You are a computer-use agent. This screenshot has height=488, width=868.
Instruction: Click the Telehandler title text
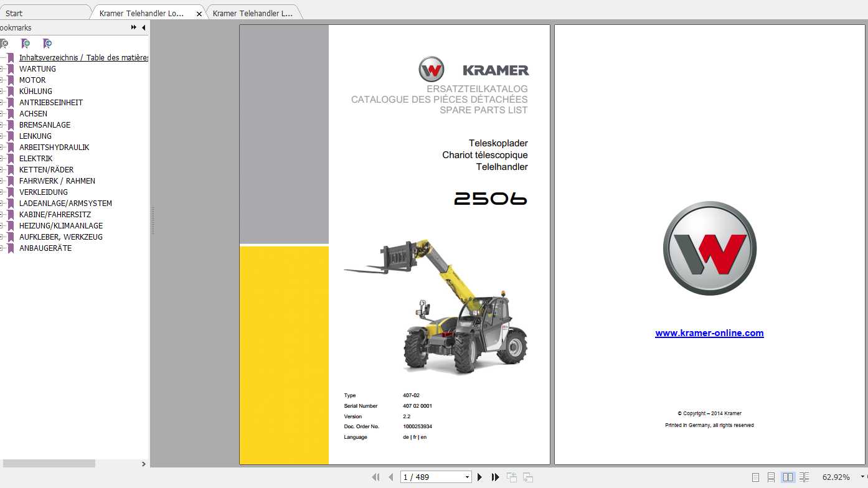[x=502, y=167]
